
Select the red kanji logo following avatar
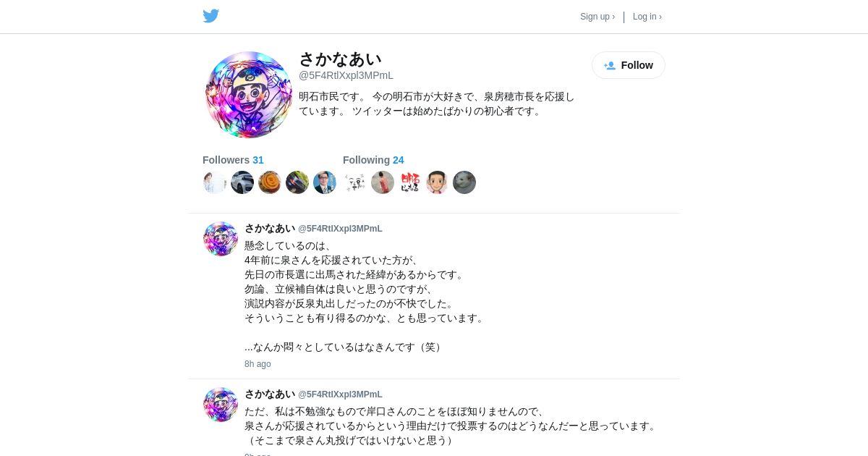click(410, 182)
